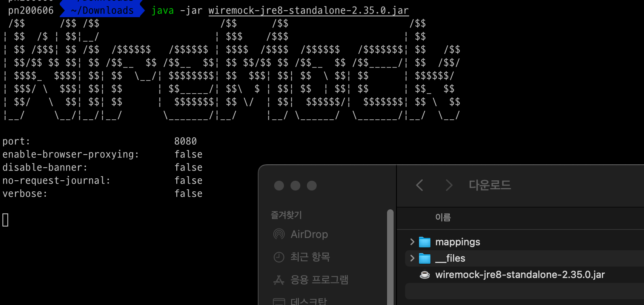Click the pn200606 user name in terminal prompt
Image resolution: width=644 pixels, height=305 pixels.
(x=31, y=10)
